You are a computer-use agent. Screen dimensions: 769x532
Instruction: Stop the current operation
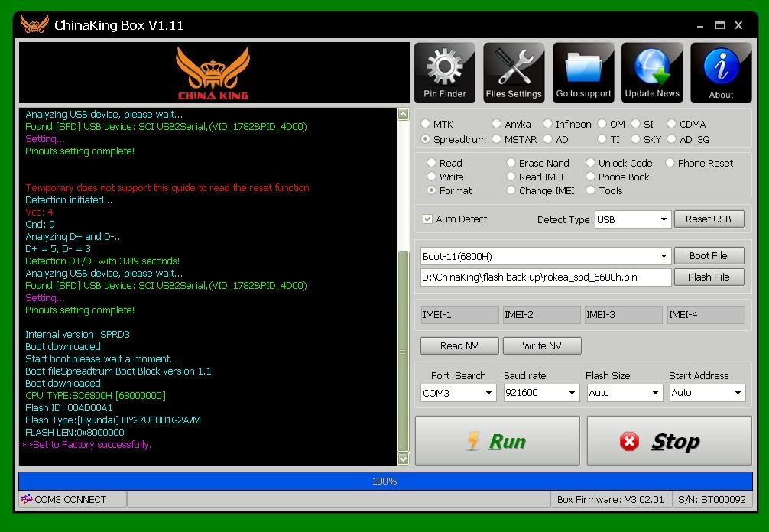670,441
